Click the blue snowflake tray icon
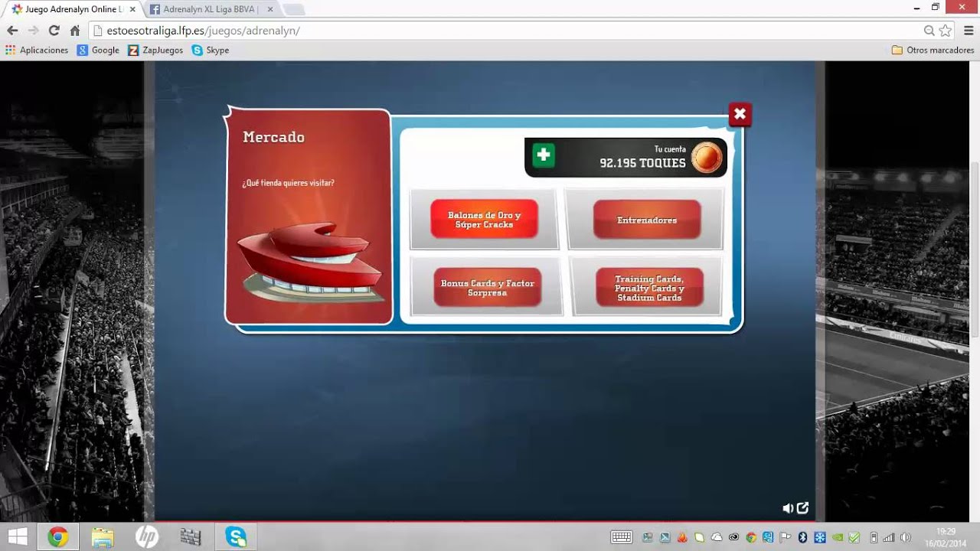The height and width of the screenshot is (551, 980). tap(820, 537)
